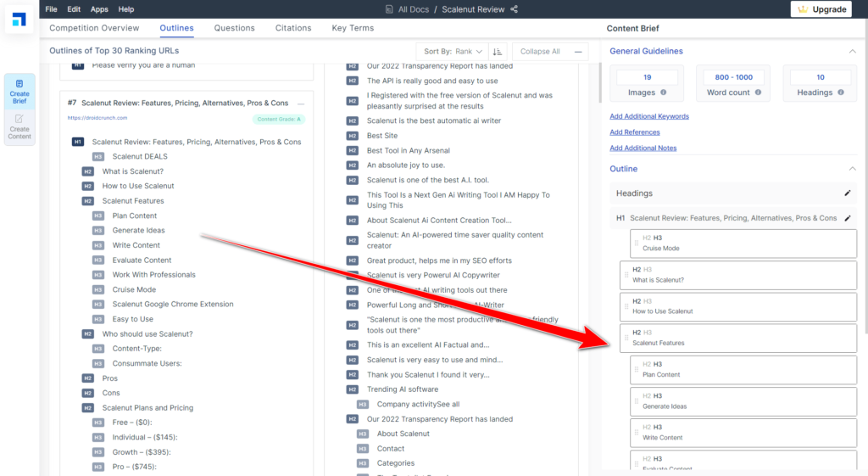Image resolution: width=868 pixels, height=476 pixels.
Task: Collapse the General Guidelines section
Action: (x=852, y=51)
